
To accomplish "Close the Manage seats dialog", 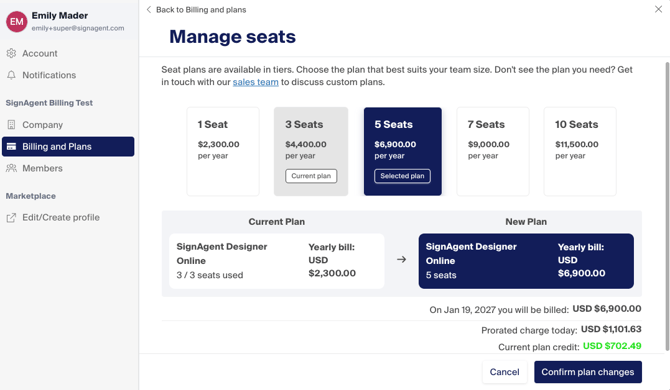I will [x=658, y=9].
